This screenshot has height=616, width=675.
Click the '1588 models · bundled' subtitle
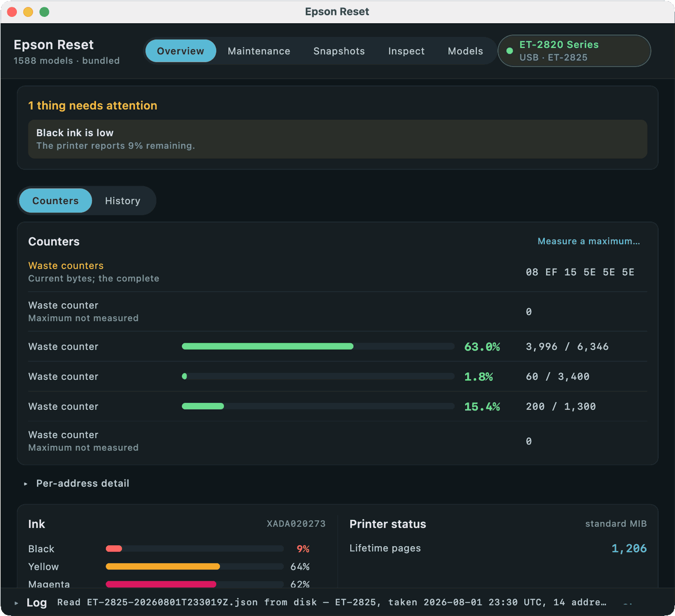[66, 61]
